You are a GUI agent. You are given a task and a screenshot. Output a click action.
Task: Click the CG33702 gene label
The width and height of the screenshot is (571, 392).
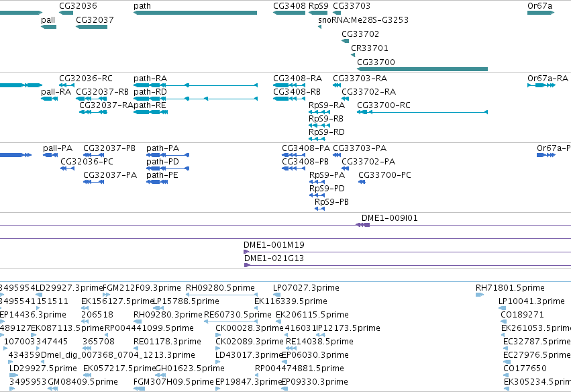pyautogui.click(x=360, y=34)
